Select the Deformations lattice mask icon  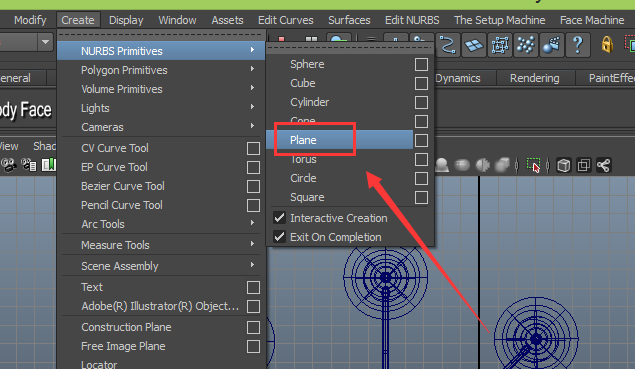click(x=500, y=45)
